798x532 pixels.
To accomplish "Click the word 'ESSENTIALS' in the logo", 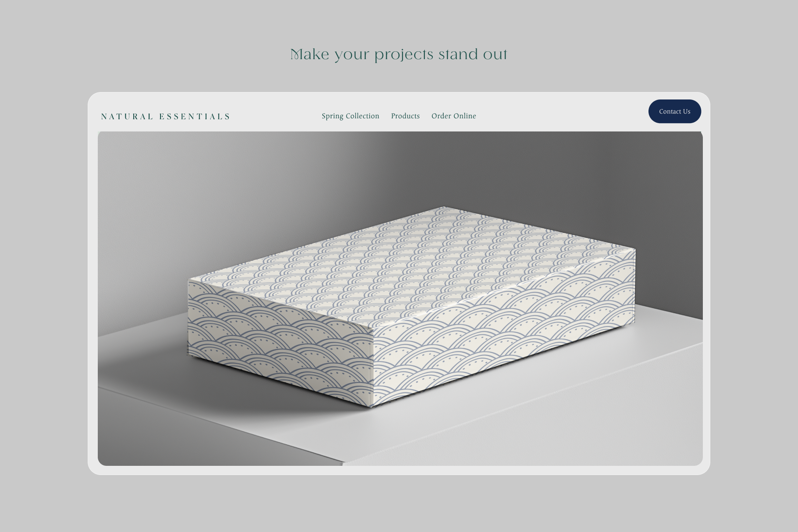I will 194,117.
